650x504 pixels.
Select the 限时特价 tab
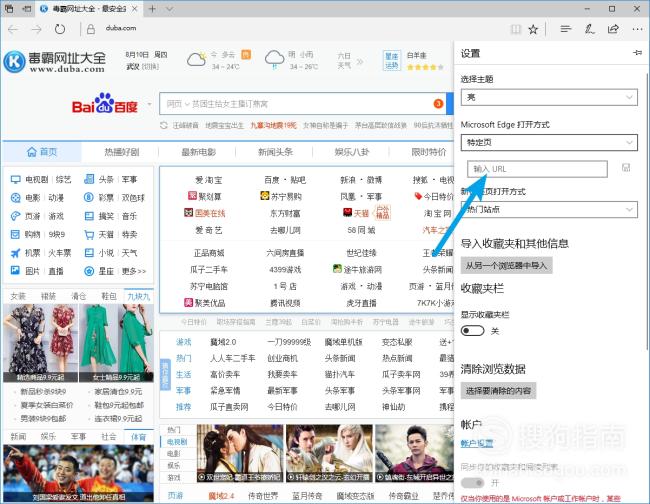point(429,152)
